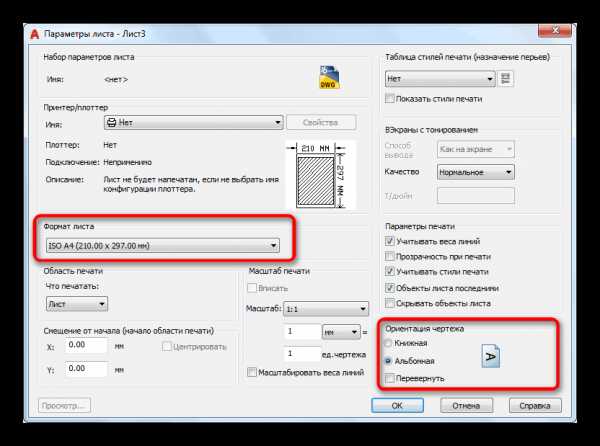Toggle Учитывать стили печати checkbox
Screen dimensions: 600x446
pos(390,272)
